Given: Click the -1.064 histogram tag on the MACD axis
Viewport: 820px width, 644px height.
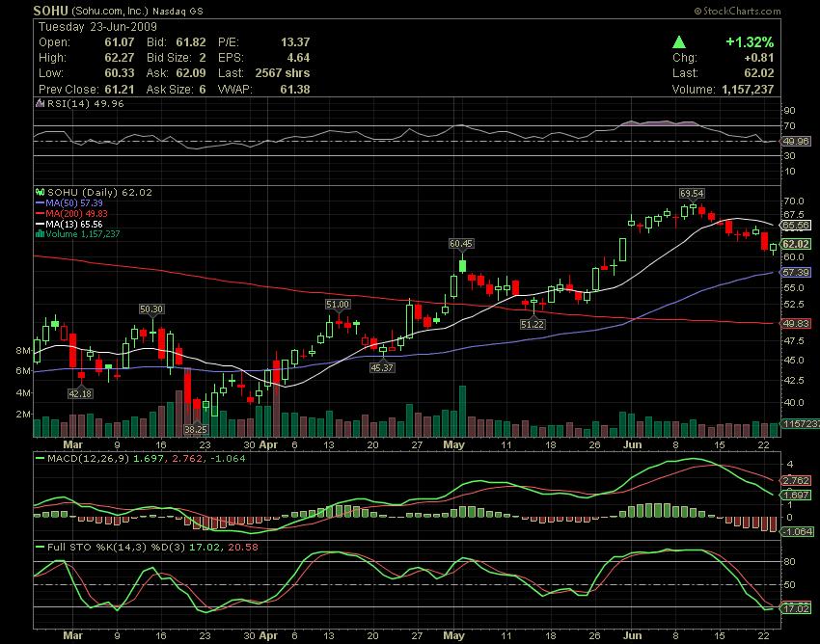Looking at the screenshot, I should 797,531.
